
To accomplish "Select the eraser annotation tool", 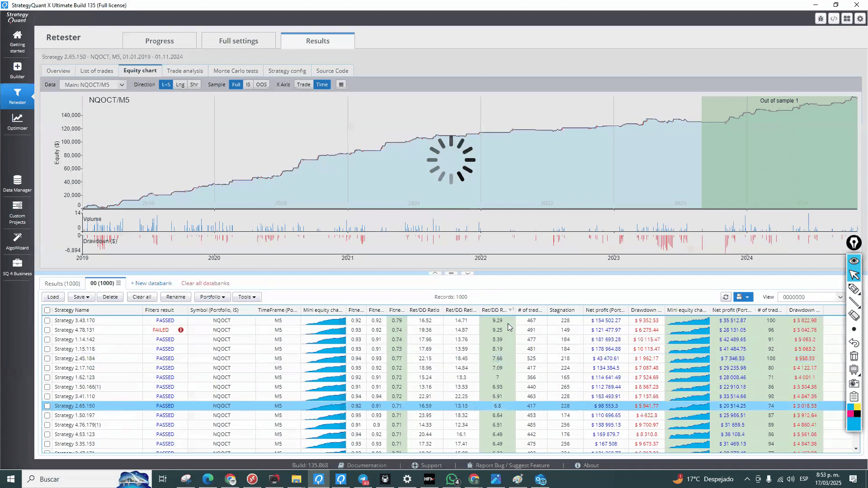I will pos(854,315).
